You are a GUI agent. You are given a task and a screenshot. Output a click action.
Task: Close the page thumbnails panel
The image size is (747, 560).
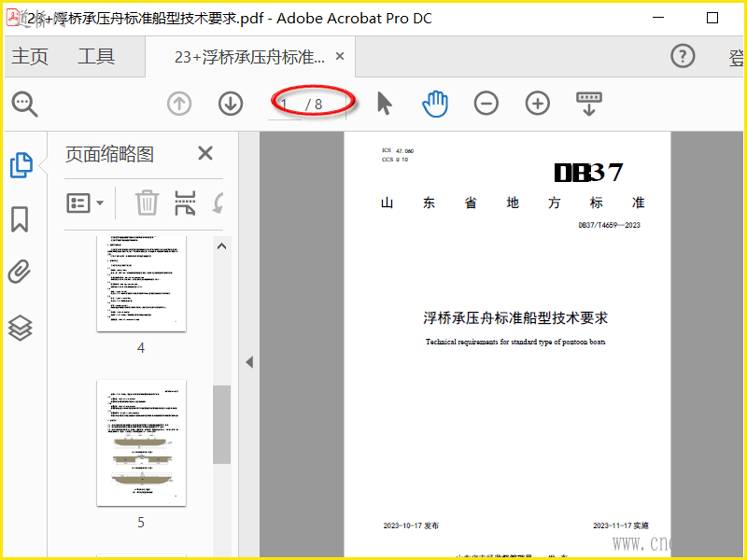point(205,153)
